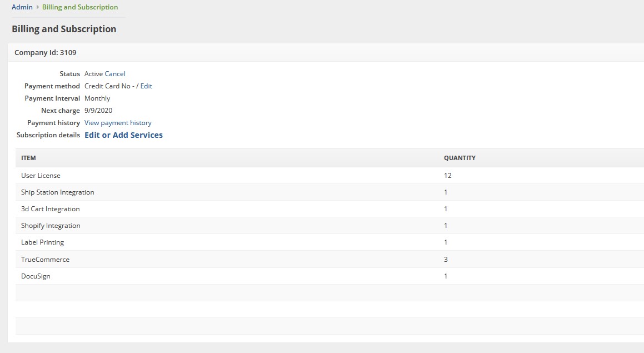Cancel the active subscription status
Screen dimensions: 644x353
tap(115, 74)
